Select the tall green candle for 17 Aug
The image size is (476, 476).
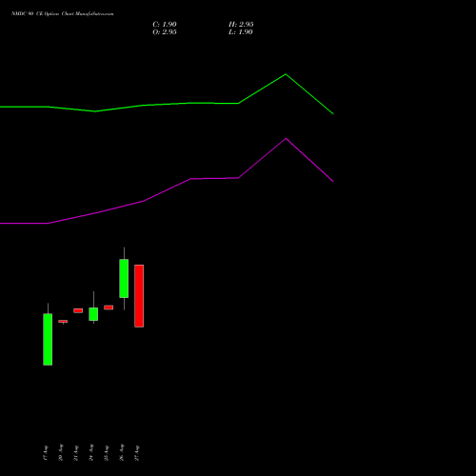coord(48,339)
